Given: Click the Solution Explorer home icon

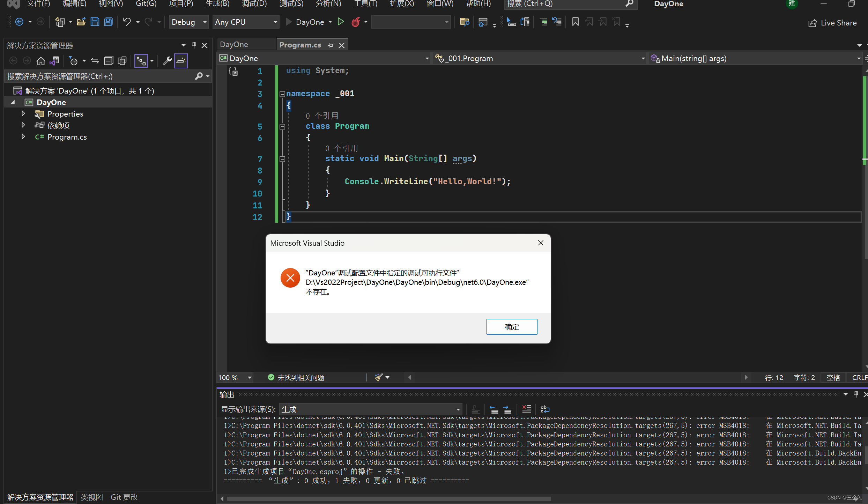Looking at the screenshot, I should tap(41, 61).
